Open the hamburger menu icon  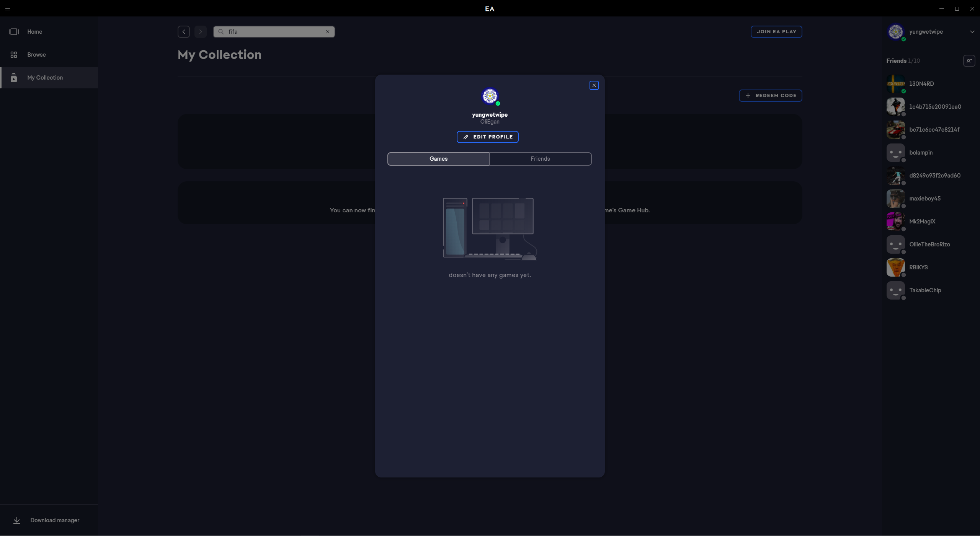click(8, 8)
